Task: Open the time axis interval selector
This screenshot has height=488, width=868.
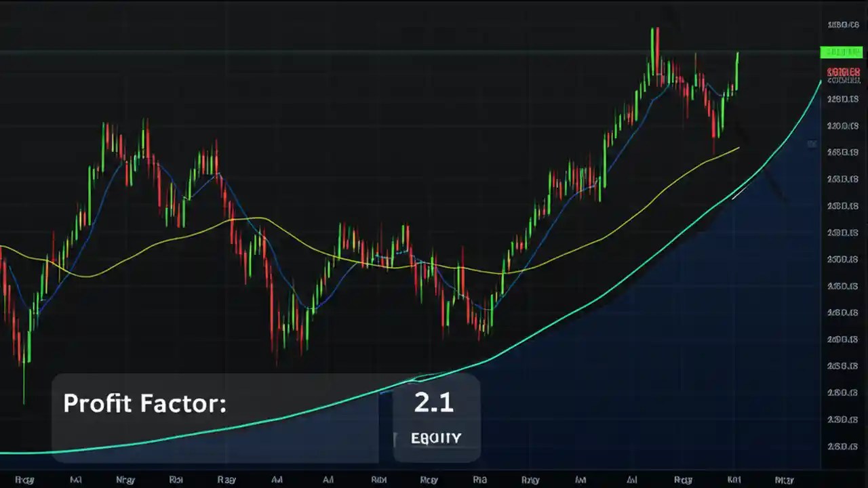Action: point(434,479)
